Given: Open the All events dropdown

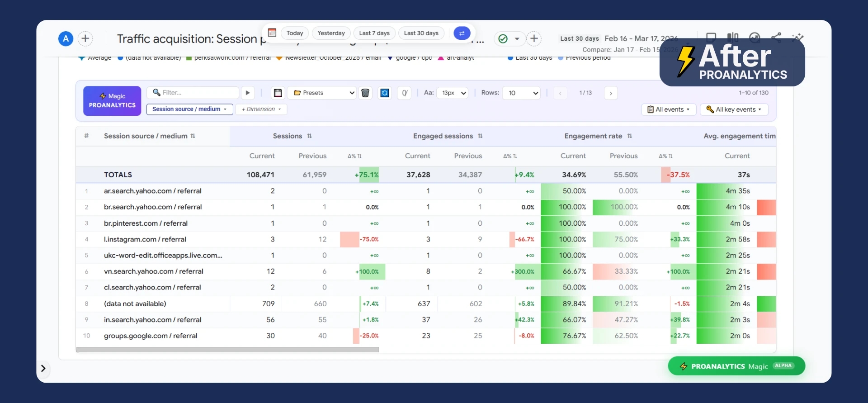Looking at the screenshot, I should point(669,109).
